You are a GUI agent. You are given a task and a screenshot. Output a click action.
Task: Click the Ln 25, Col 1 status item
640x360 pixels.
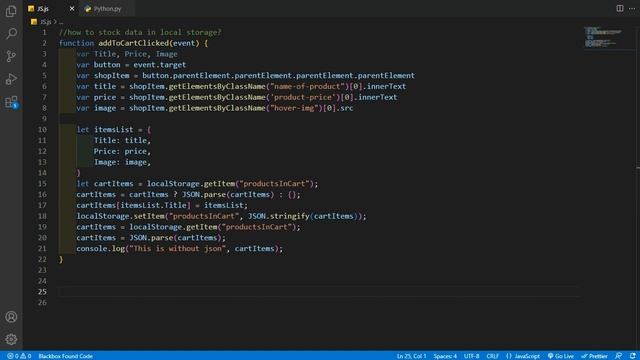pos(411,356)
